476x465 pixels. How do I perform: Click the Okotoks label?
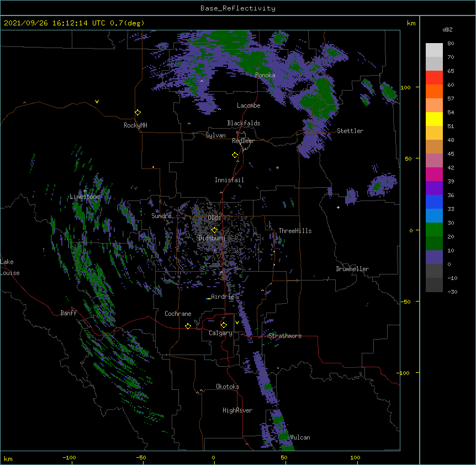[x=228, y=387]
